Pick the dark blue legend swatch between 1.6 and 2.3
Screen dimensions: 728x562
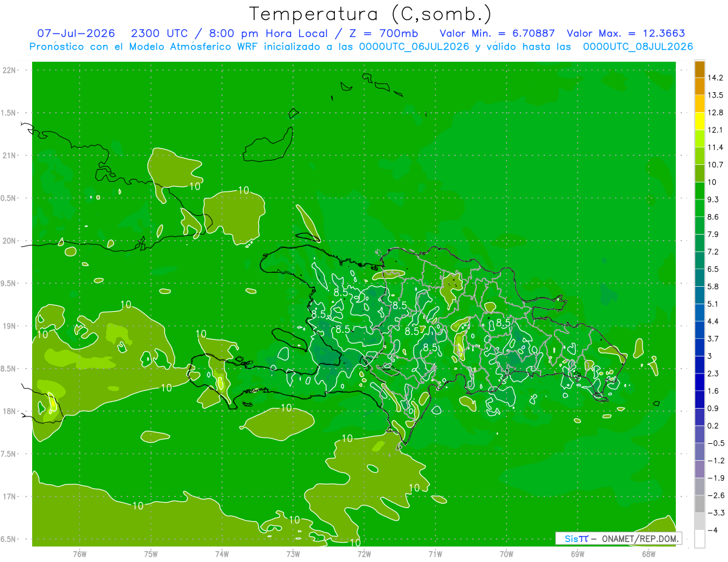pos(699,383)
